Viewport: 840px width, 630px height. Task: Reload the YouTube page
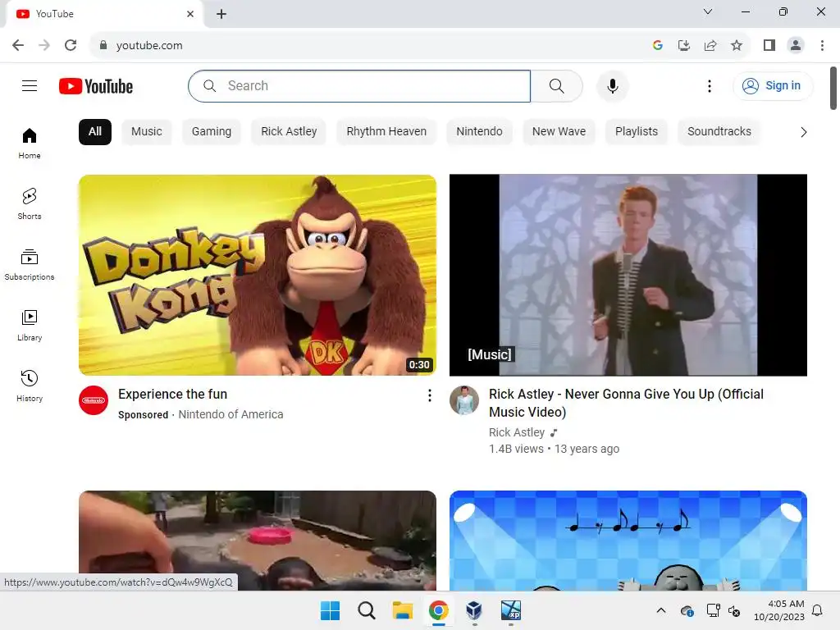[x=71, y=45]
